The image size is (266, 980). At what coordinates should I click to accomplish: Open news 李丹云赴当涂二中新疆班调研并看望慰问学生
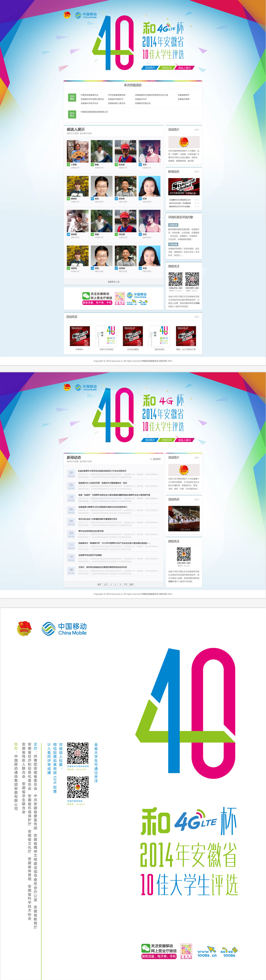98,519
